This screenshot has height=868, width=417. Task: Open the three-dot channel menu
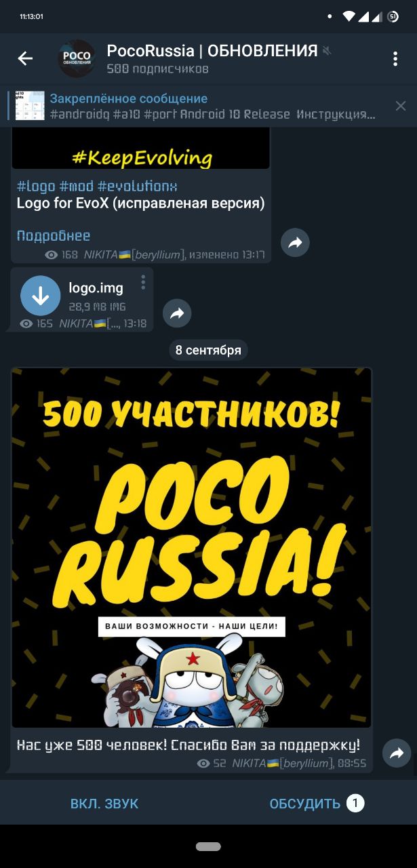(395, 58)
